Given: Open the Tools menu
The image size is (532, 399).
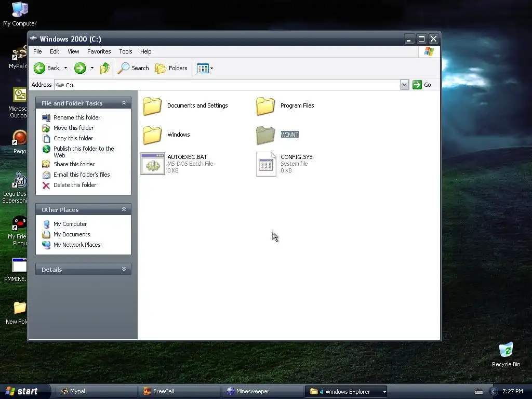Looking at the screenshot, I should pos(126,51).
